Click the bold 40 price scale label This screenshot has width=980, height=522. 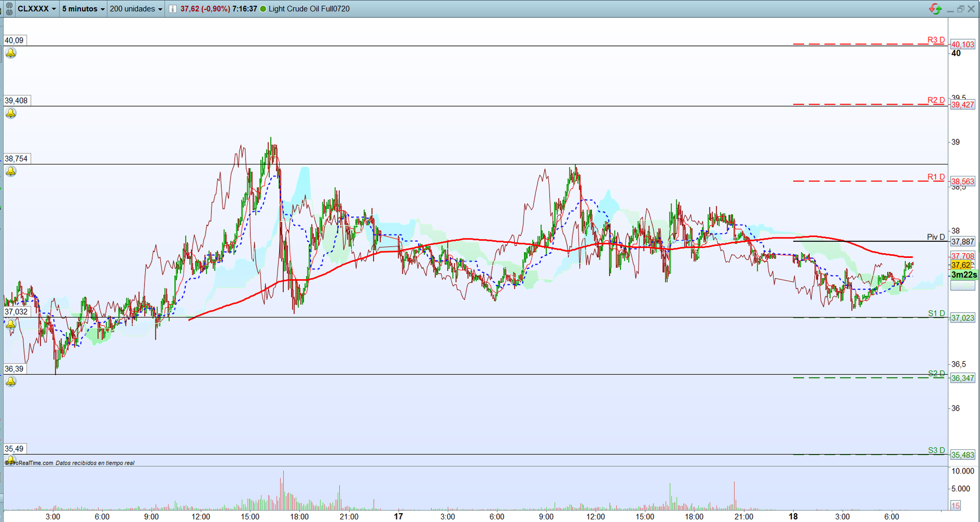point(956,53)
